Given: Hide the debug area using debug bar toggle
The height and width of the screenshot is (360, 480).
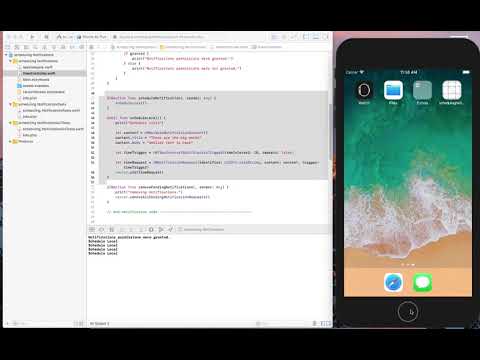Looking at the screenshot, I should pos(92,229).
